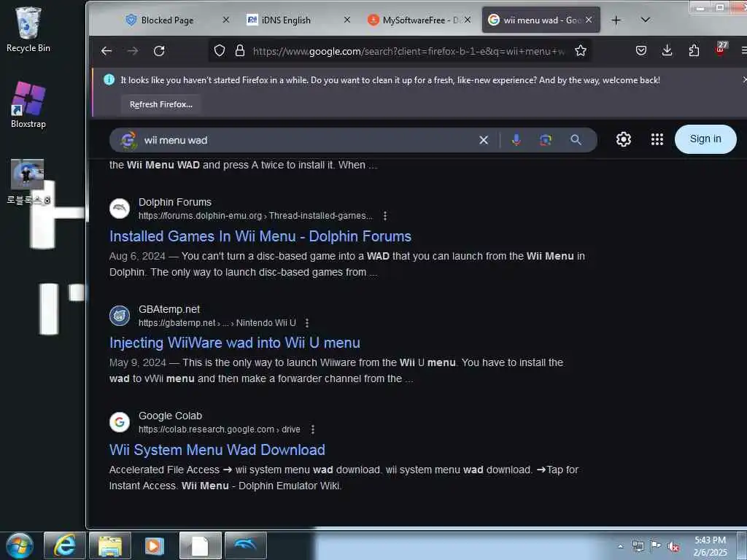Click the GBAtemp.net site name
The height and width of the screenshot is (560, 747).
pyautogui.click(x=169, y=309)
